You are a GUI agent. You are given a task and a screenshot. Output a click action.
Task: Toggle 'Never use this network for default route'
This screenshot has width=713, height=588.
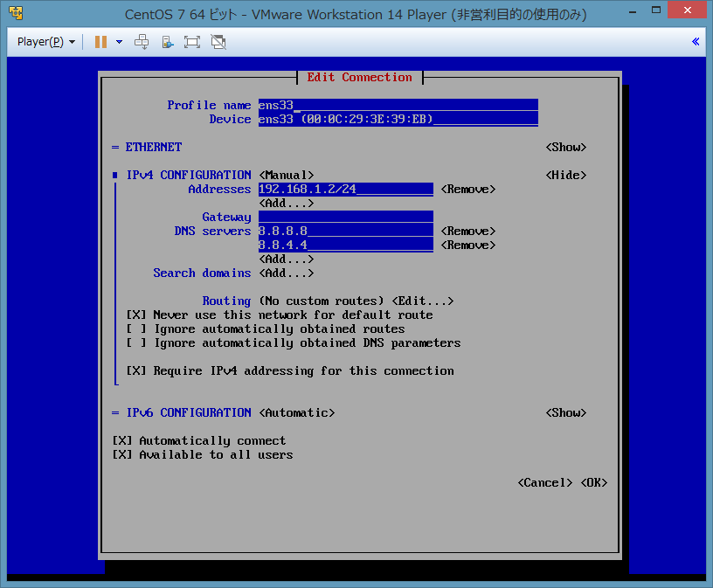coord(136,315)
